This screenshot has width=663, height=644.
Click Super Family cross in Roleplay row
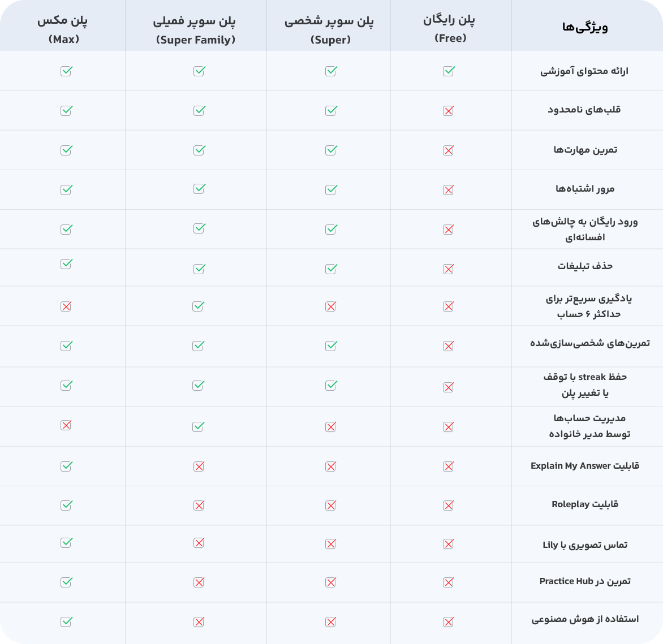(199, 505)
